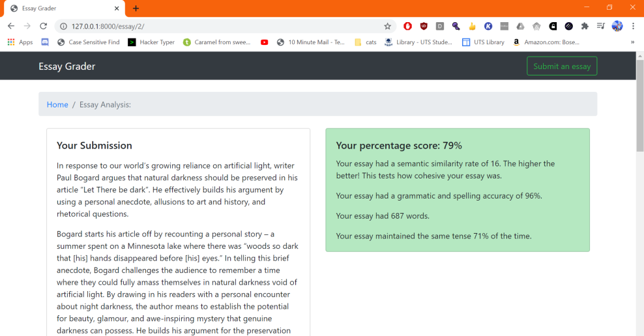644x336 pixels.
Task: Open the Caramel from swee... bookmark
Action: 217,42
